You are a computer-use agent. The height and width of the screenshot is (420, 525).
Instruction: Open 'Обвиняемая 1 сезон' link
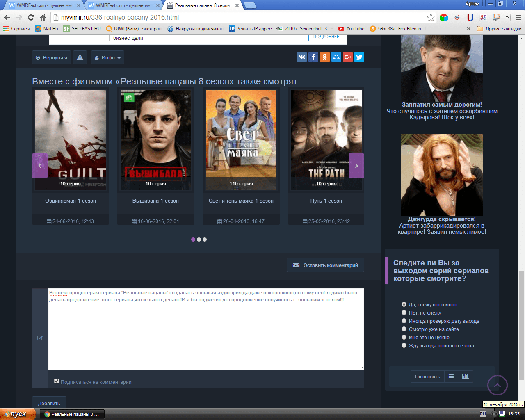(71, 201)
